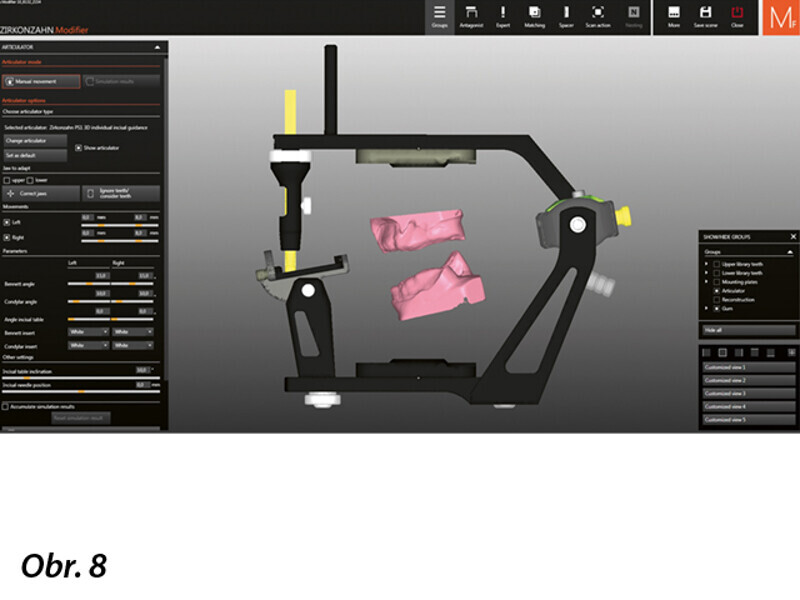The image size is (800, 600).
Task: Close the Show/Hide Groups panel
Action: coord(793,236)
